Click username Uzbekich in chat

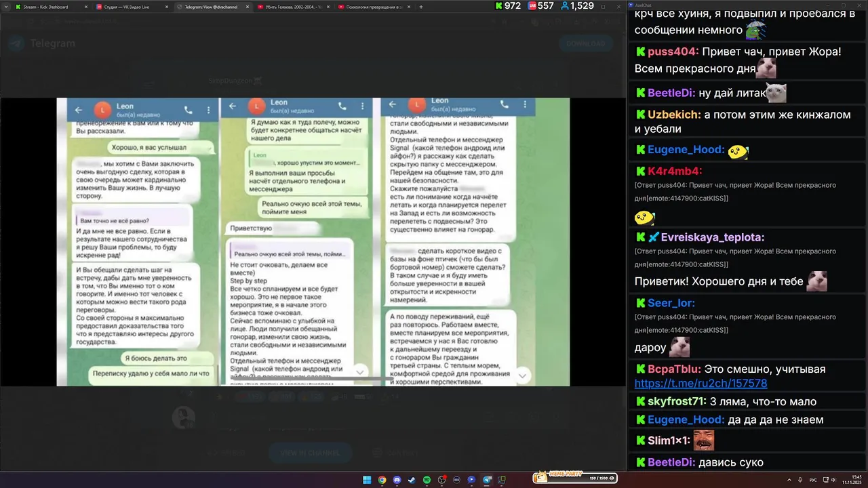(674, 115)
